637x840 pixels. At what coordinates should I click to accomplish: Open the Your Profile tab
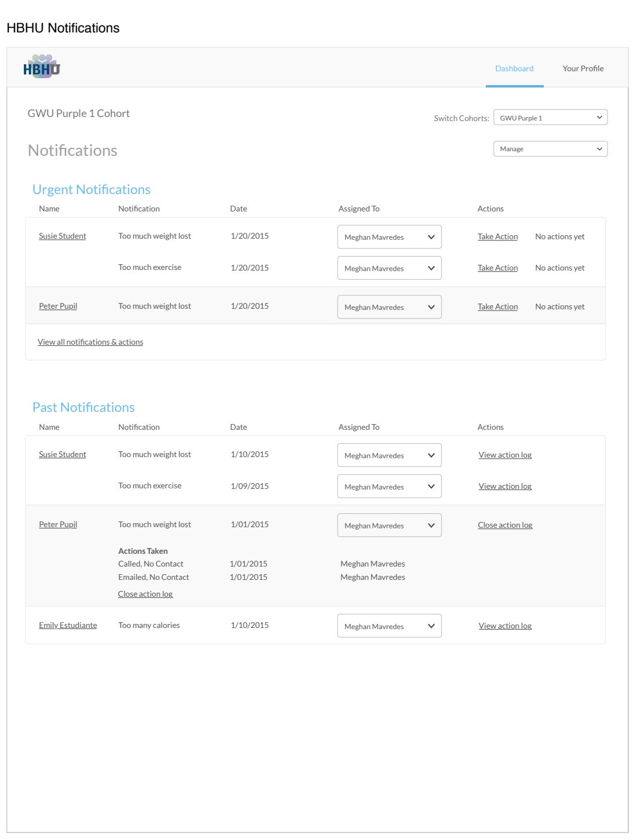tap(583, 68)
